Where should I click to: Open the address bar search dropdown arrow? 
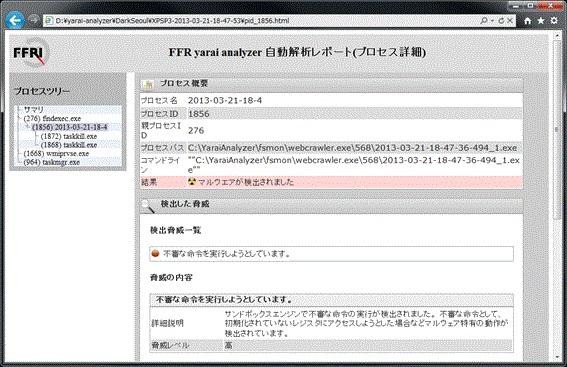493,21
